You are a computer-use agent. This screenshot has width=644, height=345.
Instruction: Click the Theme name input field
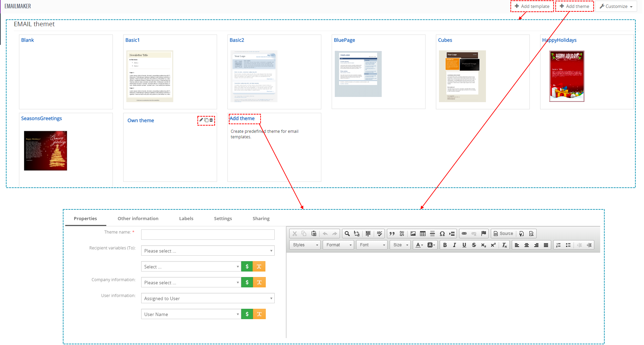coord(208,235)
